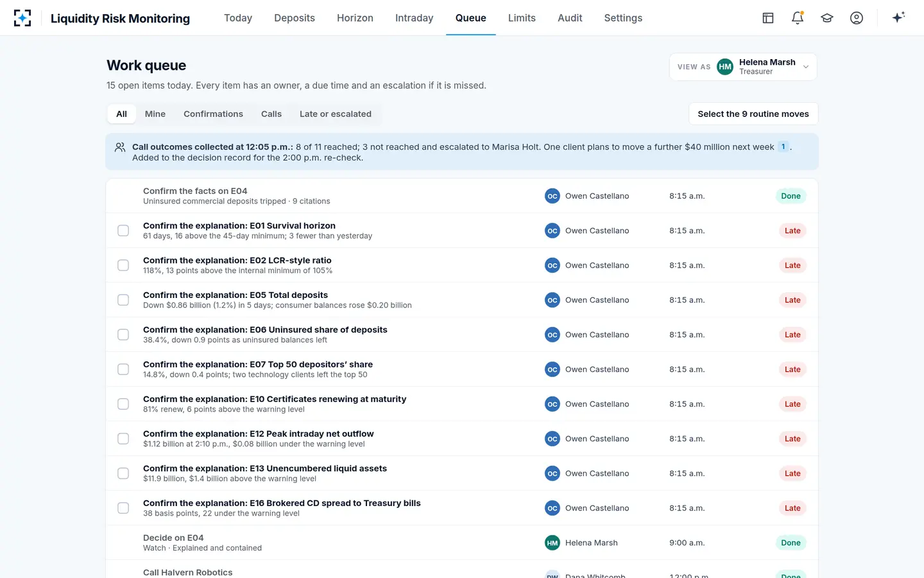Viewport: 924px width, 578px height.
Task: Click the citation badge 1 in the call outcomes banner
Action: coord(783,146)
